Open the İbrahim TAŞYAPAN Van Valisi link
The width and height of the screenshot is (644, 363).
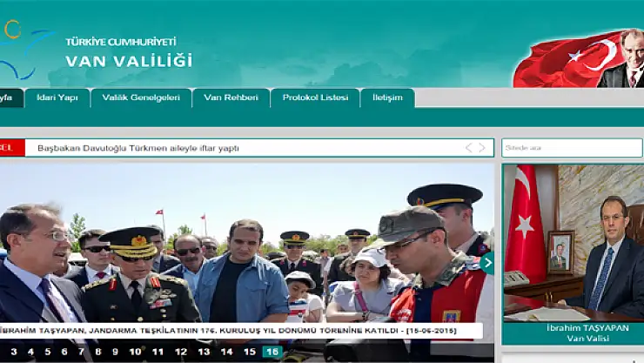click(x=587, y=333)
